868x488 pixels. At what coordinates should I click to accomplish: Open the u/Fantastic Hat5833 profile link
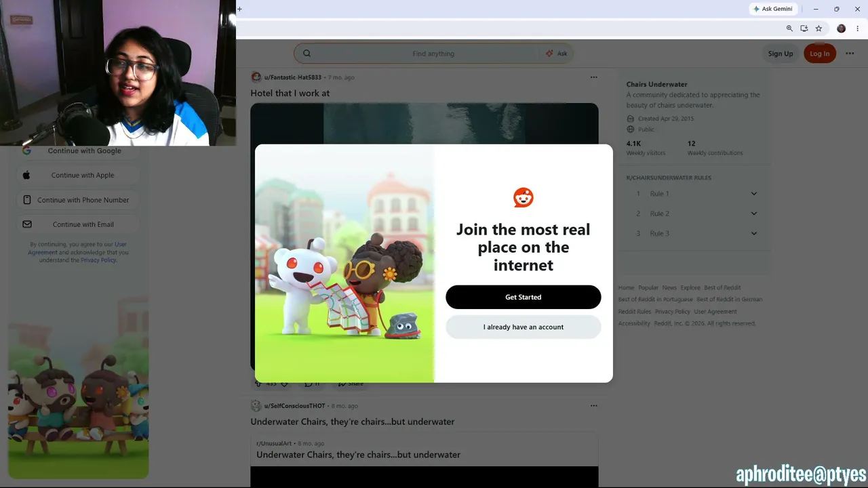[293, 77]
